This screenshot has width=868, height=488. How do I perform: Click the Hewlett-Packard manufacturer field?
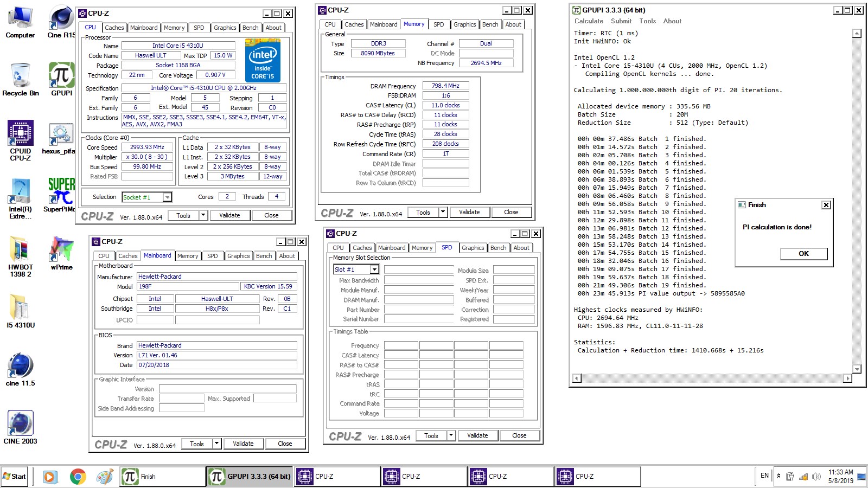(x=217, y=277)
